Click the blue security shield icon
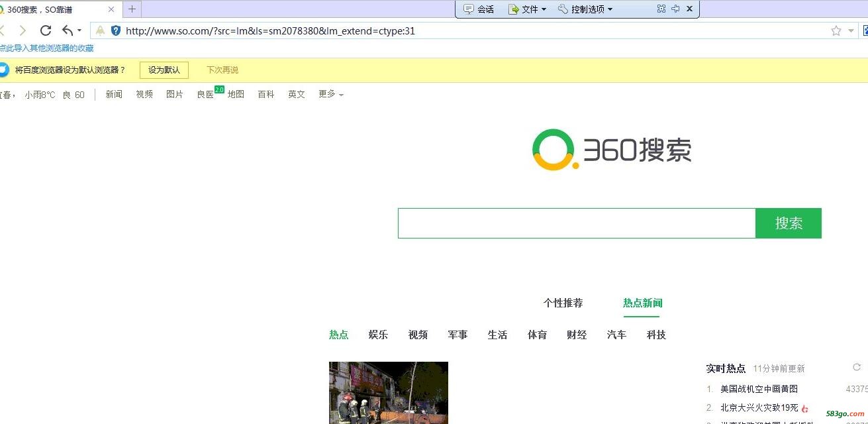Viewport: 868px width, 424px height. (x=116, y=30)
